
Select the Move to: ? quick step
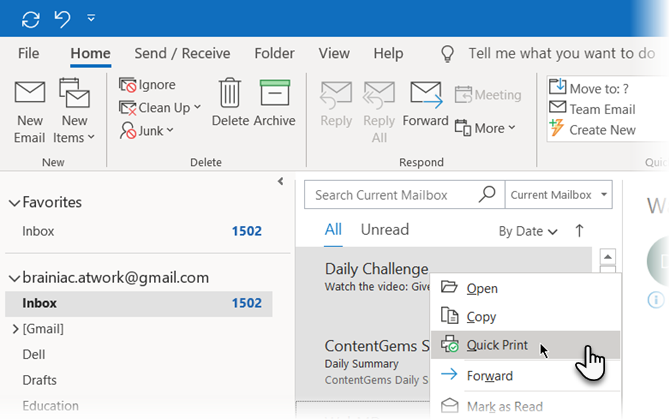coord(589,88)
